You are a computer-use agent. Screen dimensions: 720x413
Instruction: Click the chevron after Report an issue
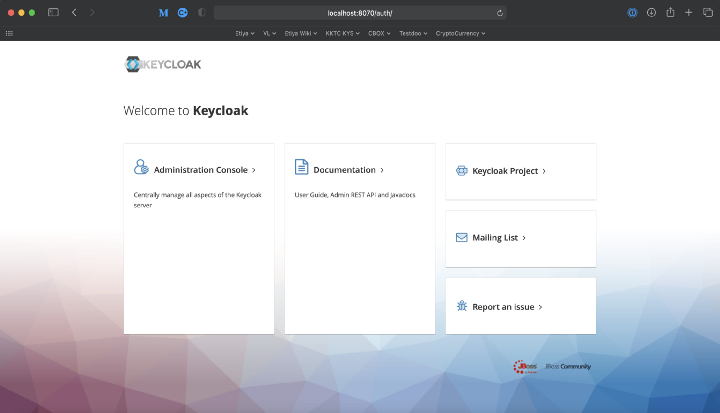tap(540, 307)
